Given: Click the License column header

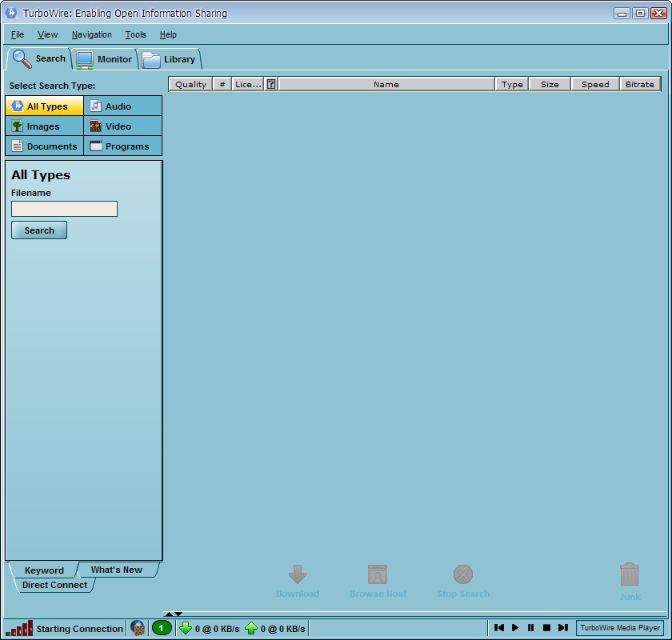Looking at the screenshot, I should (248, 85).
